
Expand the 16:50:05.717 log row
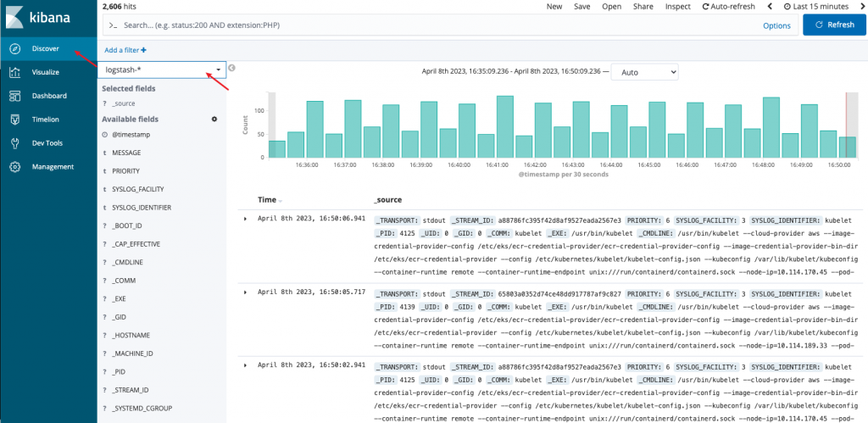(x=246, y=292)
